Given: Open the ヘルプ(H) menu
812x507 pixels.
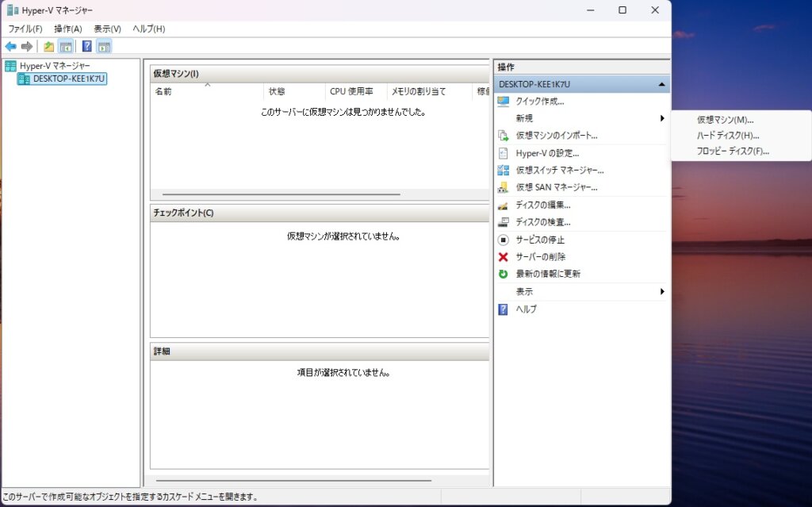Looking at the screenshot, I should coord(148,29).
